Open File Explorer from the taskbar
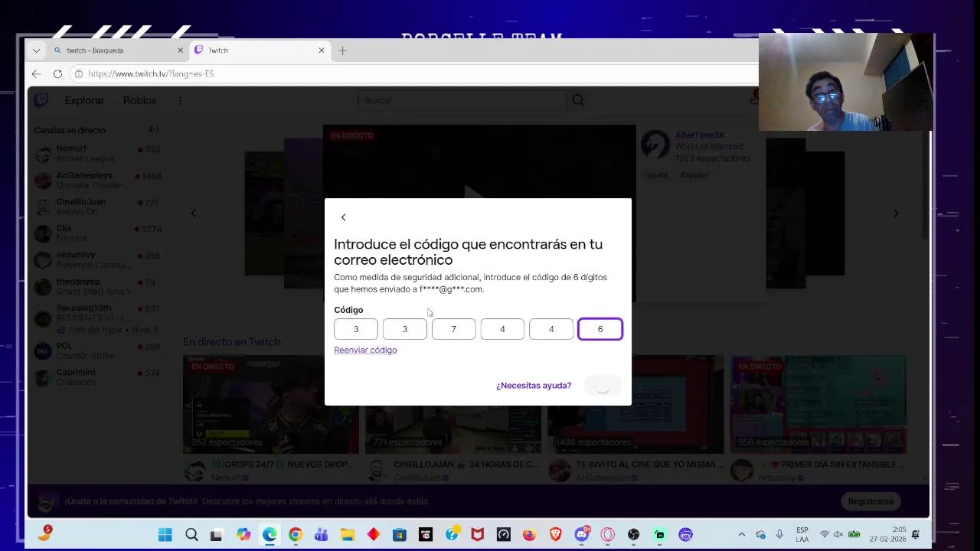980x551 pixels. click(x=348, y=535)
